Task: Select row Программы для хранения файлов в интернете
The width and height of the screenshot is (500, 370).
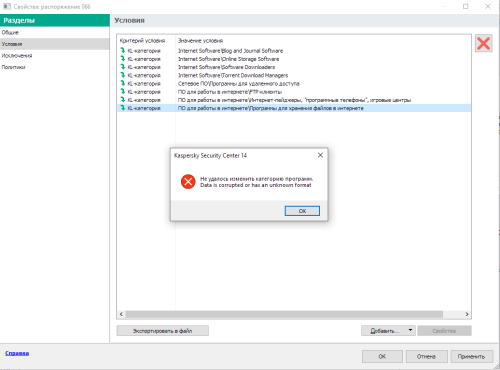Action: coord(294,108)
